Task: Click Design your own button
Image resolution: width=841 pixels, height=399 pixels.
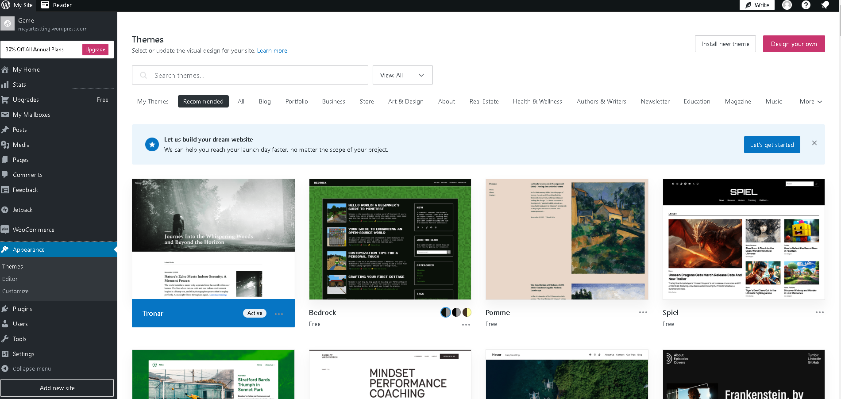Action: pos(794,43)
